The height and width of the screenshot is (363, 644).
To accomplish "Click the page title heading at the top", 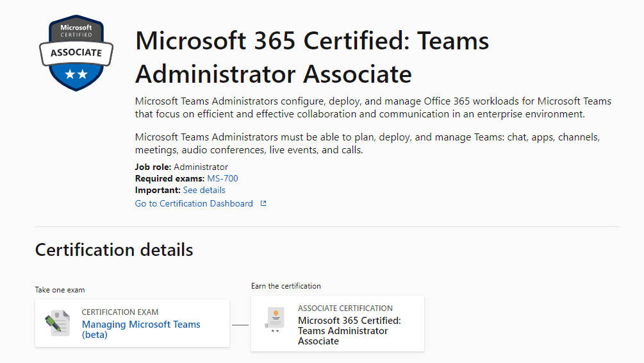I will 312,58.
